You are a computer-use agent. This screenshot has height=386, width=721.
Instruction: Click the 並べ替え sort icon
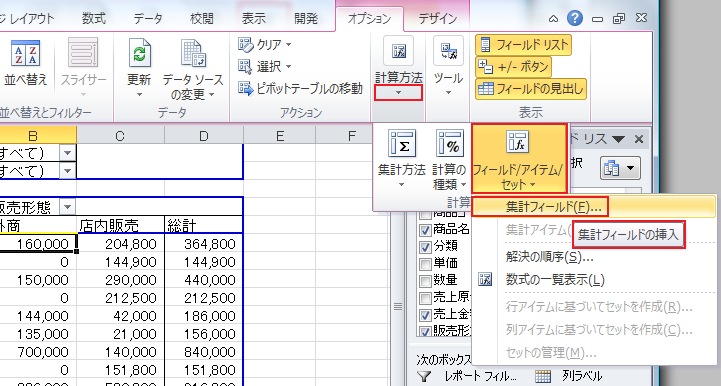[x=25, y=53]
